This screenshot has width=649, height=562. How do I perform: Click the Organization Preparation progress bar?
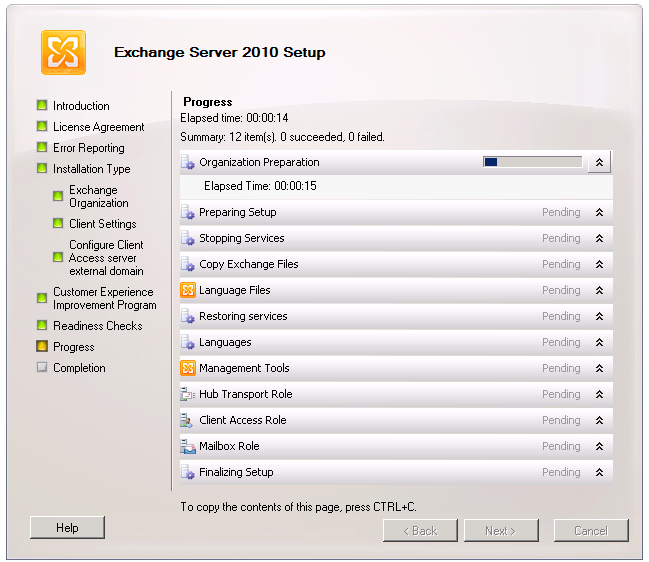(x=533, y=162)
